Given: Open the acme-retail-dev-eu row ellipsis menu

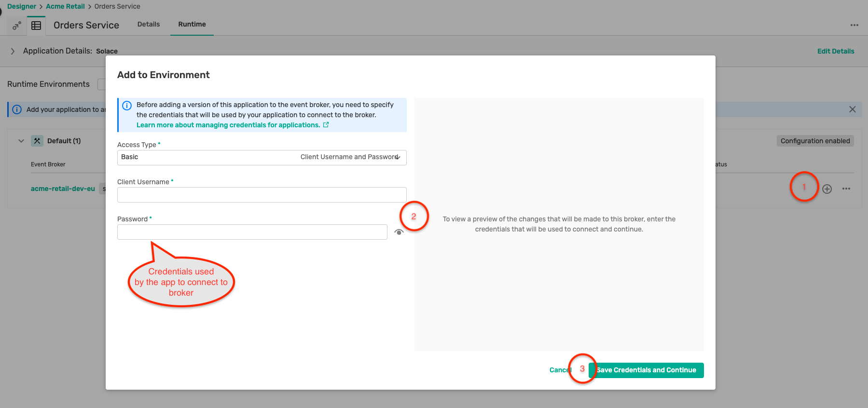Looking at the screenshot, I should (846, 189).
